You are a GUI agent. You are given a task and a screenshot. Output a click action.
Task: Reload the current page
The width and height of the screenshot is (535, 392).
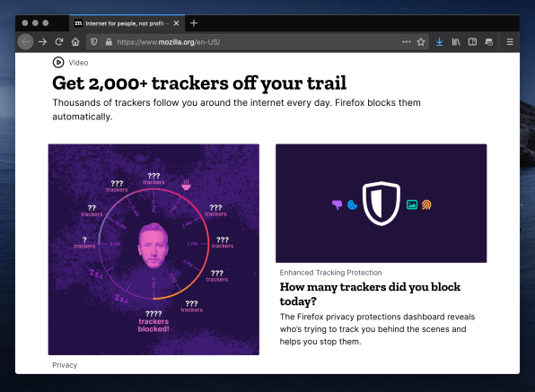point(59,42)
